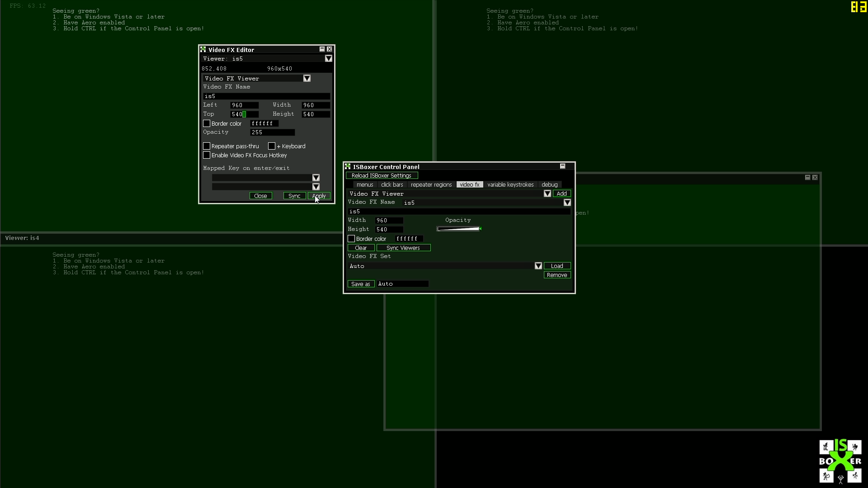Viewport: 868px width, 488px height.
Task: Click the Close button in Video FX Editor
Action: (x=260, y=196)
